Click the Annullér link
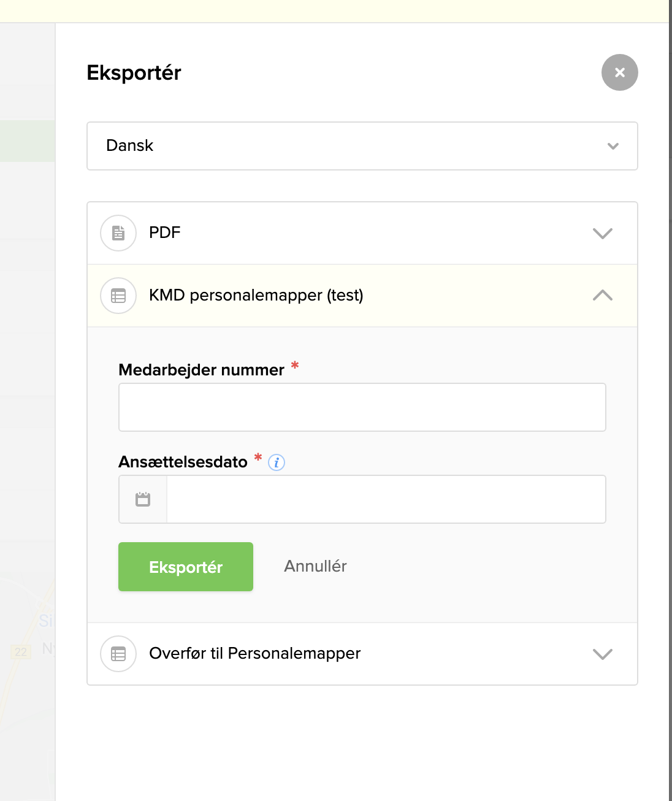Image resolution: width=672 pixels, height=801 pixels. 315,566
